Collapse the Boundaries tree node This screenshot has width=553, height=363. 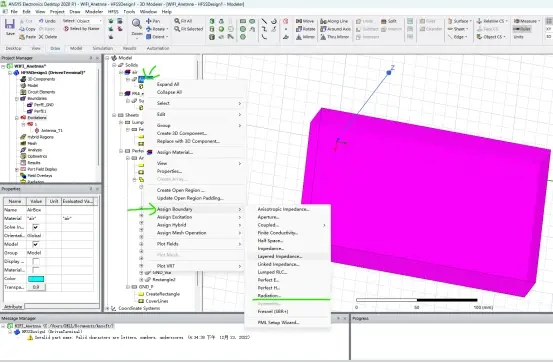pyautogui.click(x=17, y=98)
